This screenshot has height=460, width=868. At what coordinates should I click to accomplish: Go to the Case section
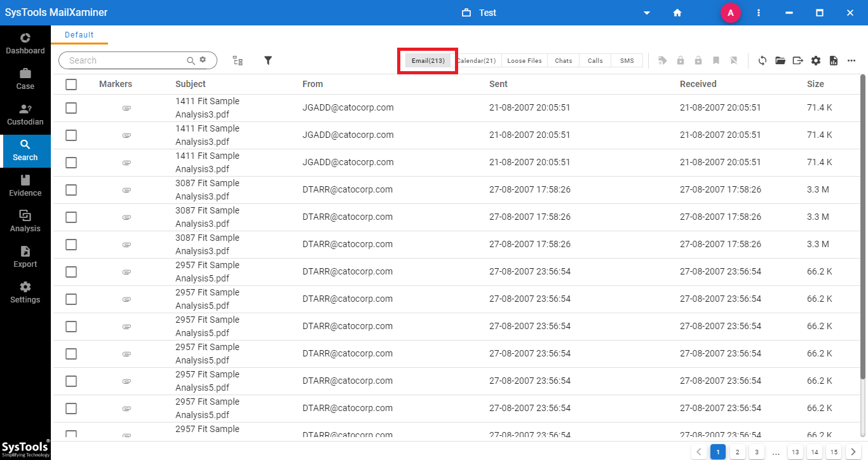(x=25, y=79)
